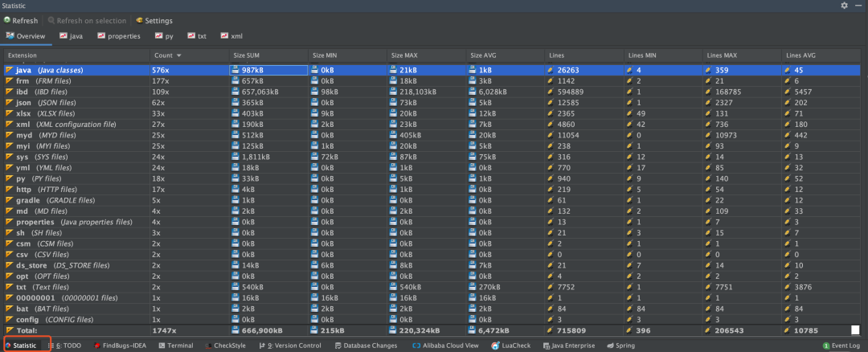The width and height of the screenshot is (868, 352).
Task: Switch to the xml tab
Action: tap(231, 36)
